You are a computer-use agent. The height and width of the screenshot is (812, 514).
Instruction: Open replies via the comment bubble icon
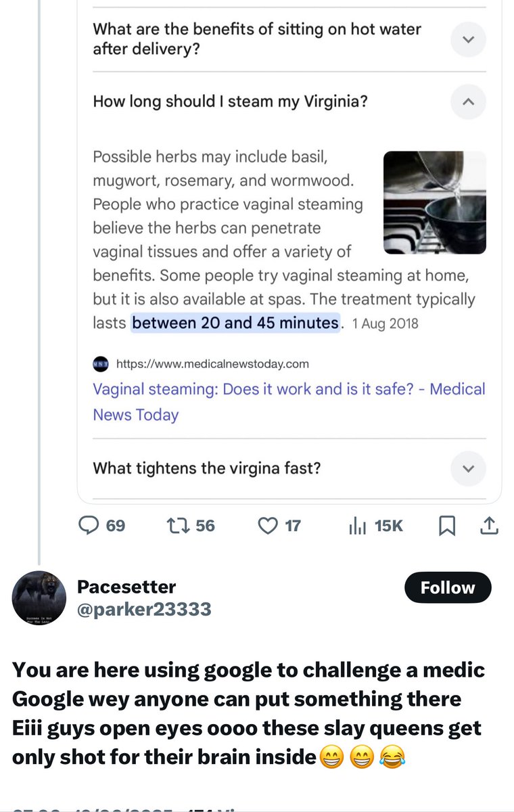click(89, 525)
